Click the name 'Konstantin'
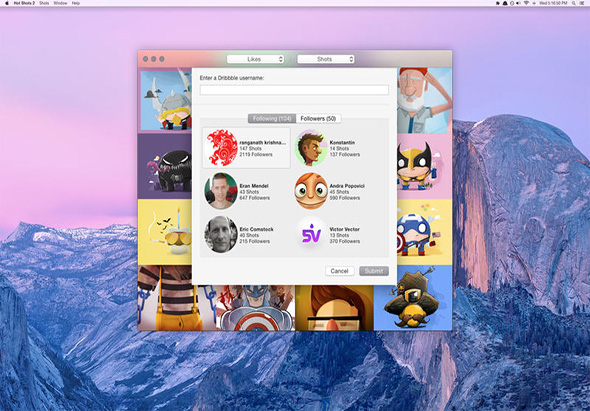The height and width of the screenshot is (411, 590). click(342, 143)
